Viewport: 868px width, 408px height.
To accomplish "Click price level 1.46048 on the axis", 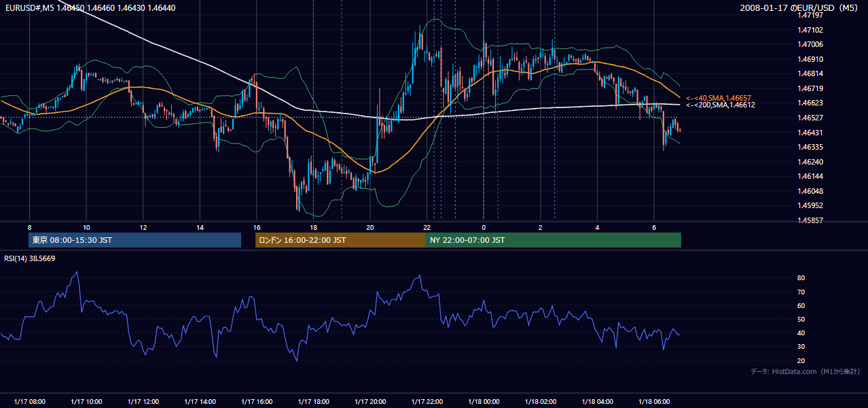I will (810, 191).
